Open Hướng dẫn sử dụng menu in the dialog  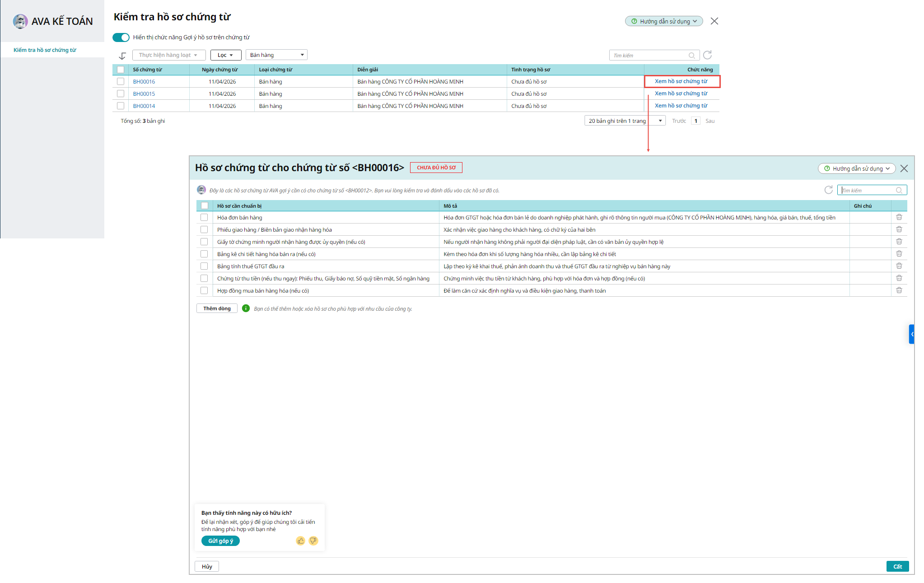coord(857,168)
